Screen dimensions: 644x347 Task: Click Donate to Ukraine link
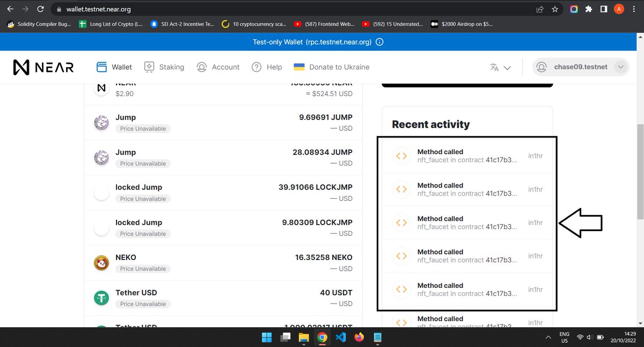coord(331,67)
